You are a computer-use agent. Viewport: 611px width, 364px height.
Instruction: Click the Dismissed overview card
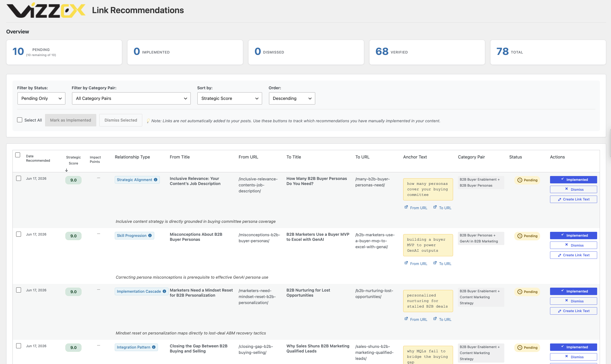[x=306, y=52]
